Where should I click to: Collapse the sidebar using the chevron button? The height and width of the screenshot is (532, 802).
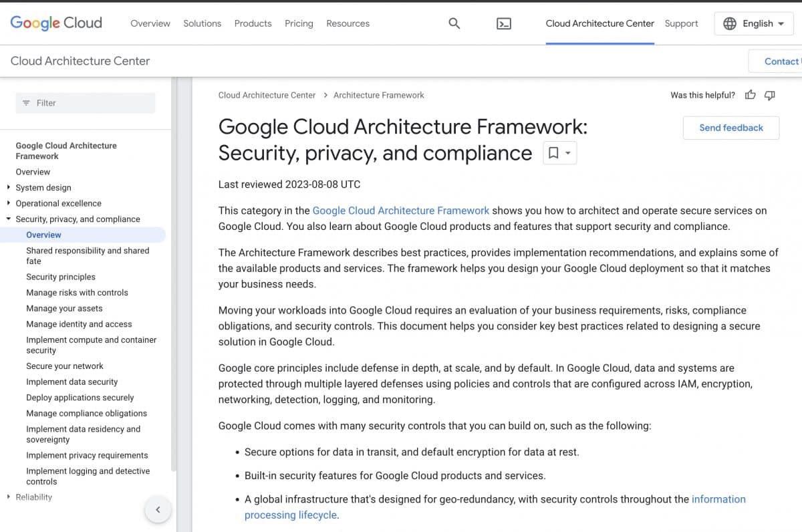coord(158,509)
